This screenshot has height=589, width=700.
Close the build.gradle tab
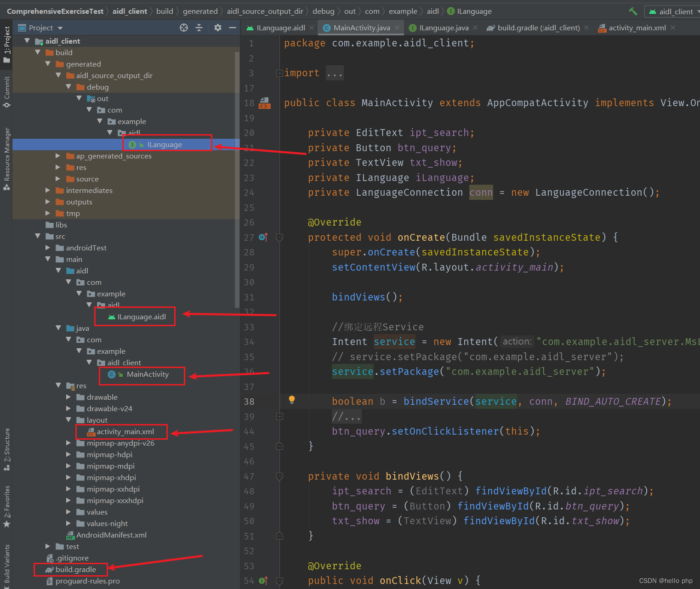tap(586, 28)
